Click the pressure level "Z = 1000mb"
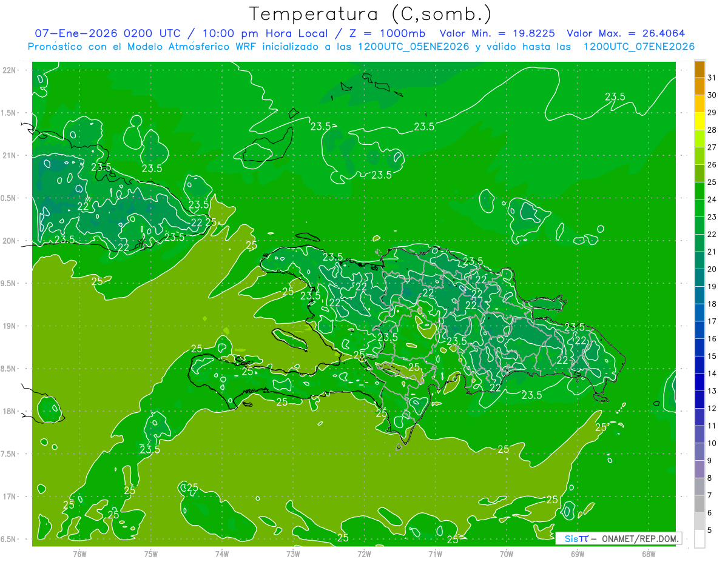Image resolution: width=728 pixels, height=562 pixels. tap(387, 33)
